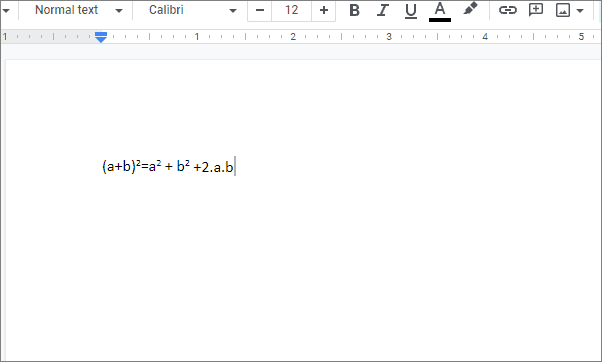
Task: Click the insert image icon
Action: (x=563, y=10)
